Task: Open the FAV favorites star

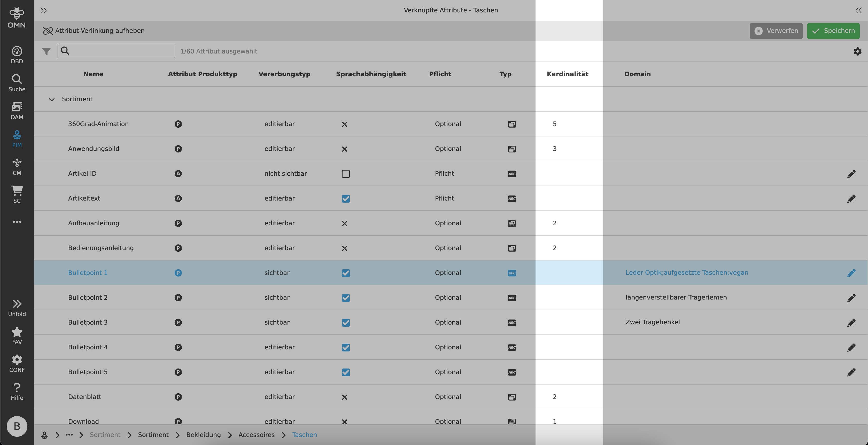Action: [17, 336]
